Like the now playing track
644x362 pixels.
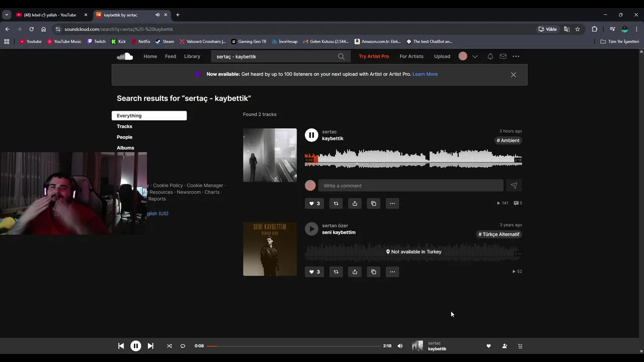(x=489, y=346)
